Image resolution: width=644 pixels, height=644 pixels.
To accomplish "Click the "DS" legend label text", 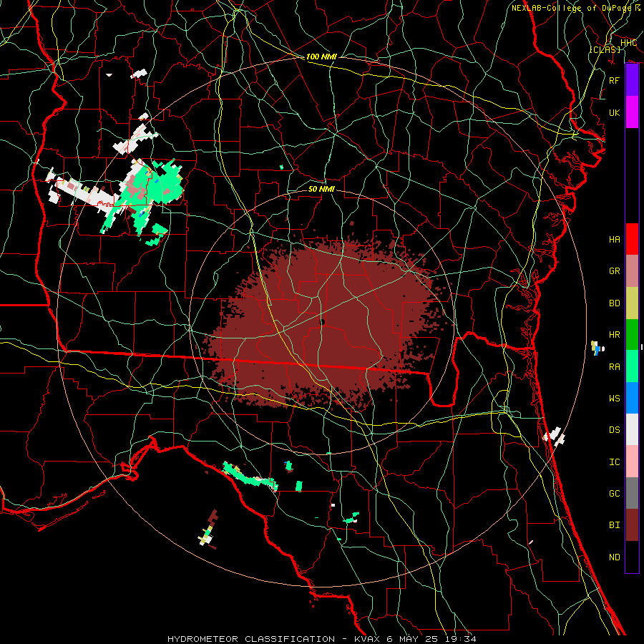I will [614, 430].
